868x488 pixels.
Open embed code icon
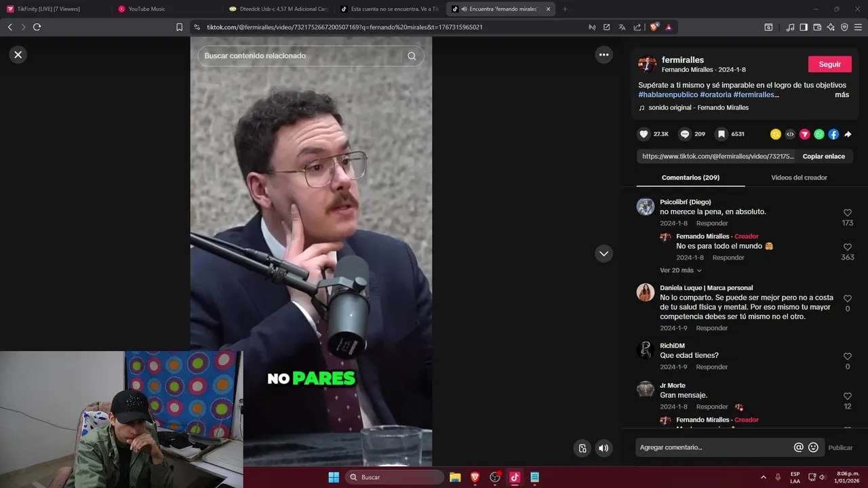[x=790, y=134]
